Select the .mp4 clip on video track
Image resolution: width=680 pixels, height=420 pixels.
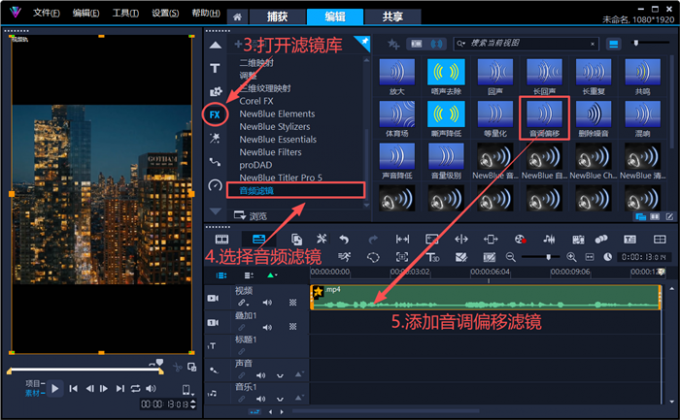point(486,297)
